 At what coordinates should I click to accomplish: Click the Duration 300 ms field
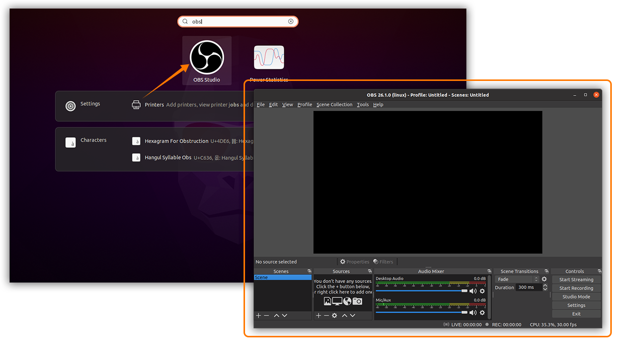(529, 288)
